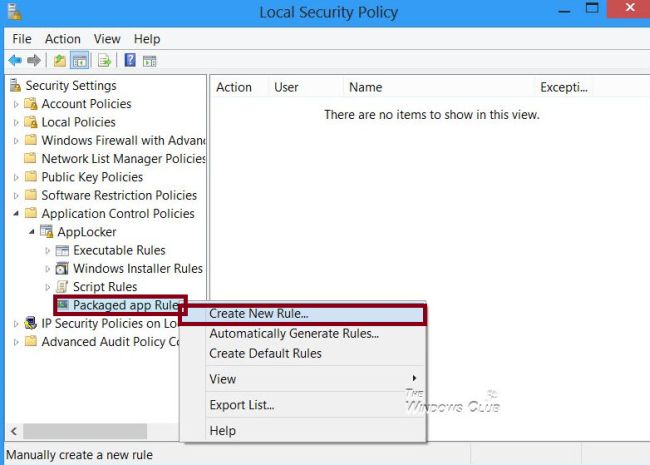Minimize the Local Security Policy window
Screen dimensions: 650x465
point(565,10)
